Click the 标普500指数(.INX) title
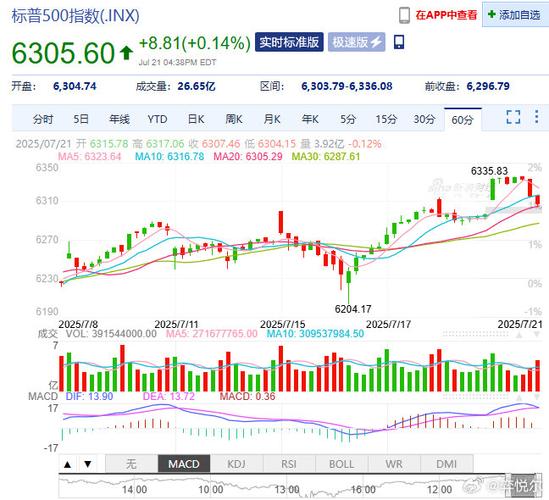This screenshot has width=549, height=500. tap(76, 16)
